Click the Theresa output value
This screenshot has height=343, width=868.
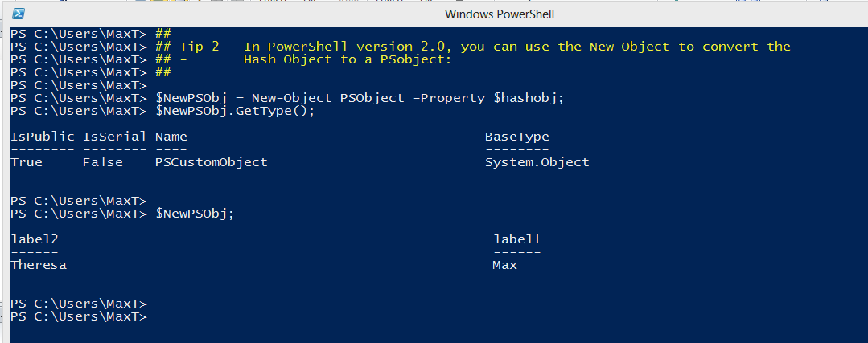38,265
